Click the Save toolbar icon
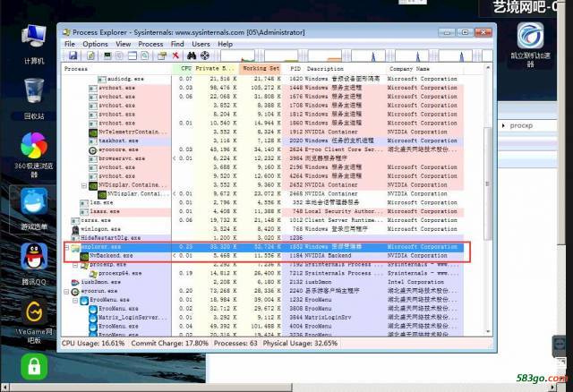This screenshot has height=392, width=573. tap(73, 55)
